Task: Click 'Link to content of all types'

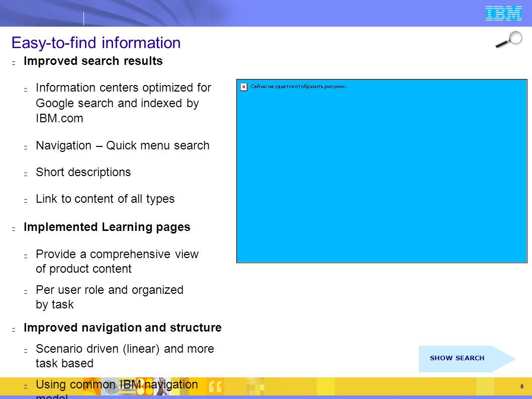Action: [105, 199]
